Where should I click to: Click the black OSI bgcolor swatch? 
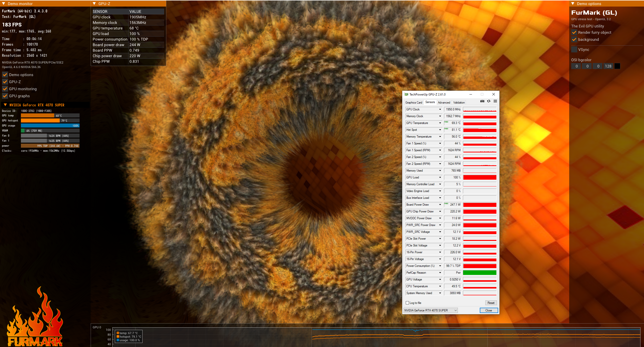pos(617,66)
